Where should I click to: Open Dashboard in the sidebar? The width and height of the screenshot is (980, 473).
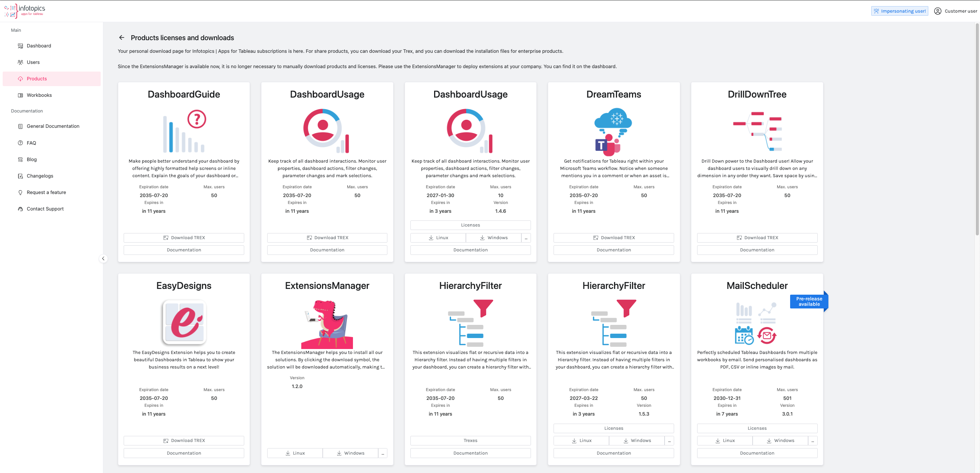[52, 46]
